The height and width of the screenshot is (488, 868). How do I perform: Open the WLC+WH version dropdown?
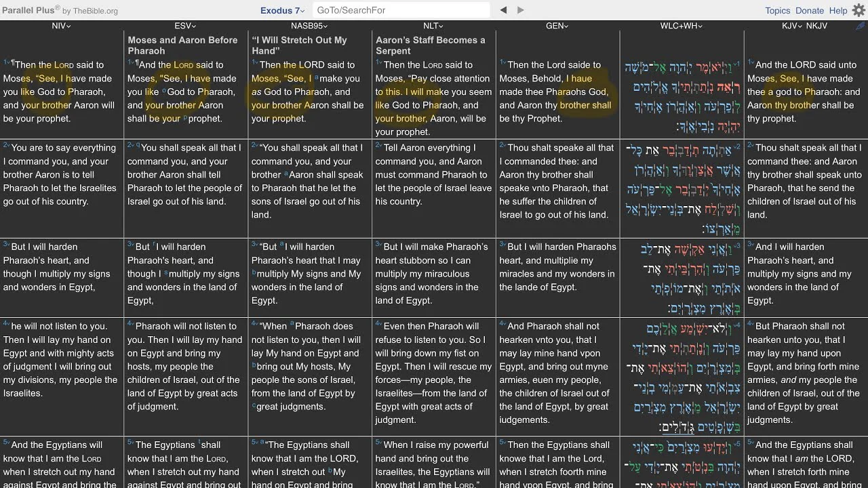[x=682, y=26]
